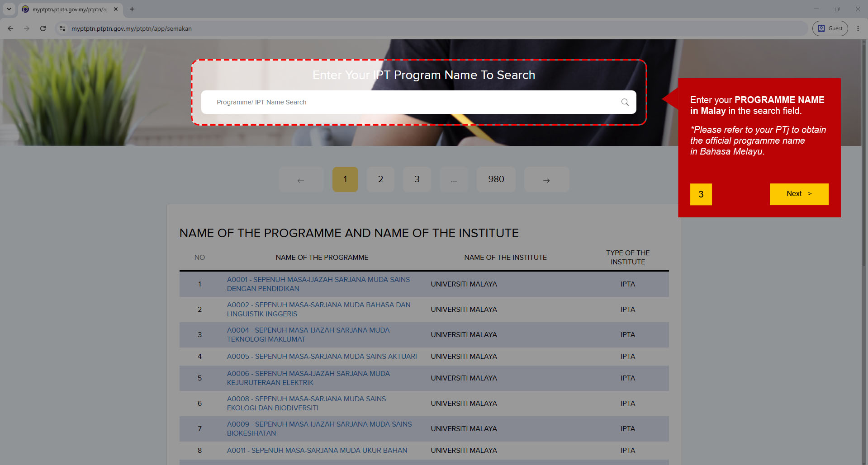This screenshot has width=868, height=465.
Task: Open Guest profile button
Action: click(830, 28)
